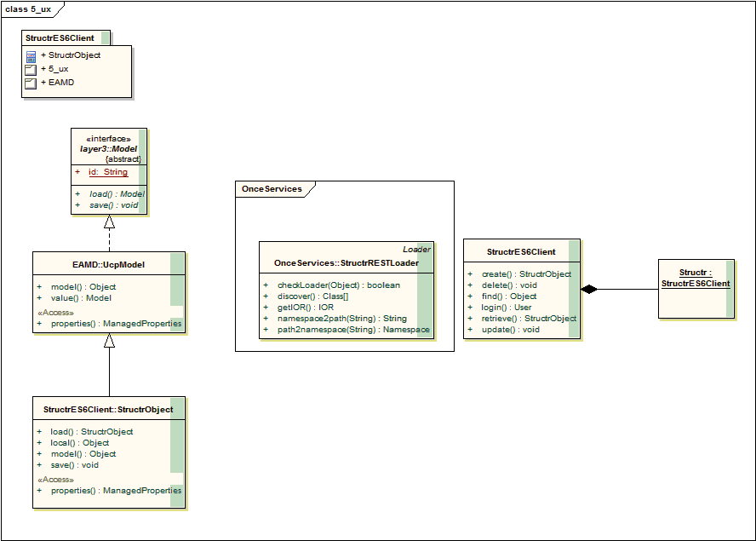Click the EAMD diagram icon in package

31,83
